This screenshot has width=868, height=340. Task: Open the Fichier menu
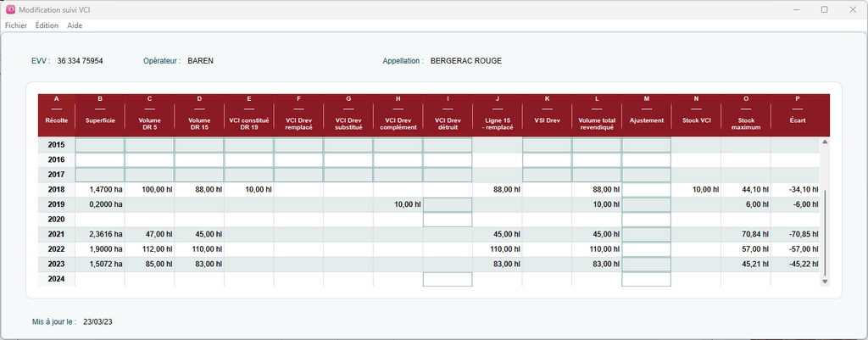16,25
